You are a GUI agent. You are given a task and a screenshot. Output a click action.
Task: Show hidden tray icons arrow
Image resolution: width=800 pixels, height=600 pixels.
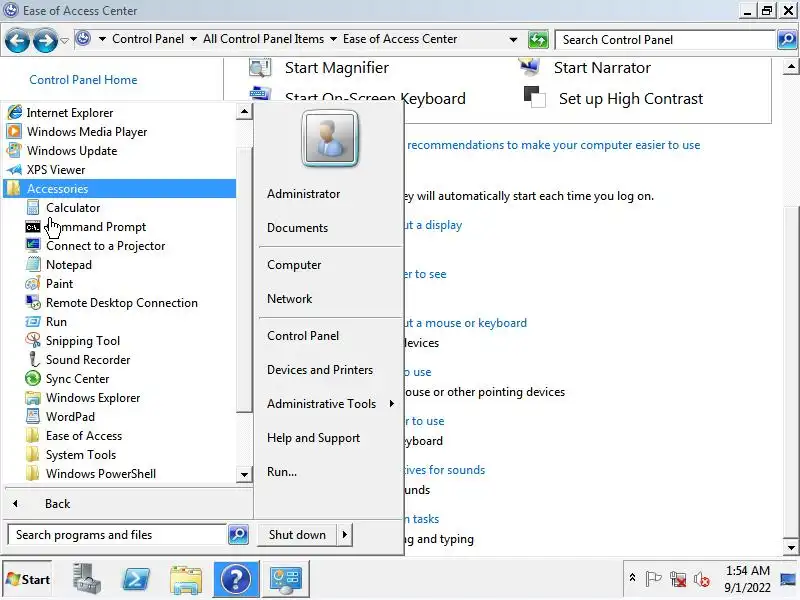tap(632, 578)
